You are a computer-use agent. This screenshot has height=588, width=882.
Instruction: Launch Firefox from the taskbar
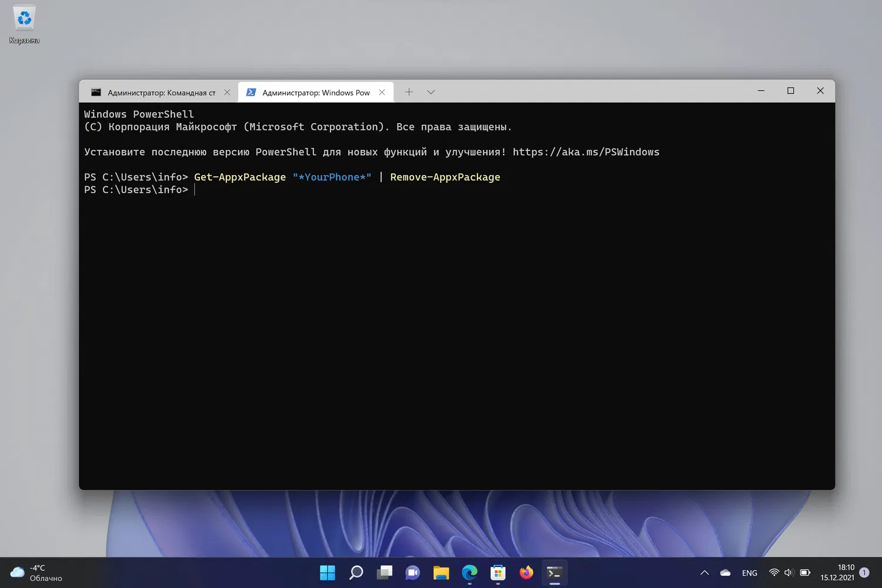pyautogui.click(x=526, y=573)
